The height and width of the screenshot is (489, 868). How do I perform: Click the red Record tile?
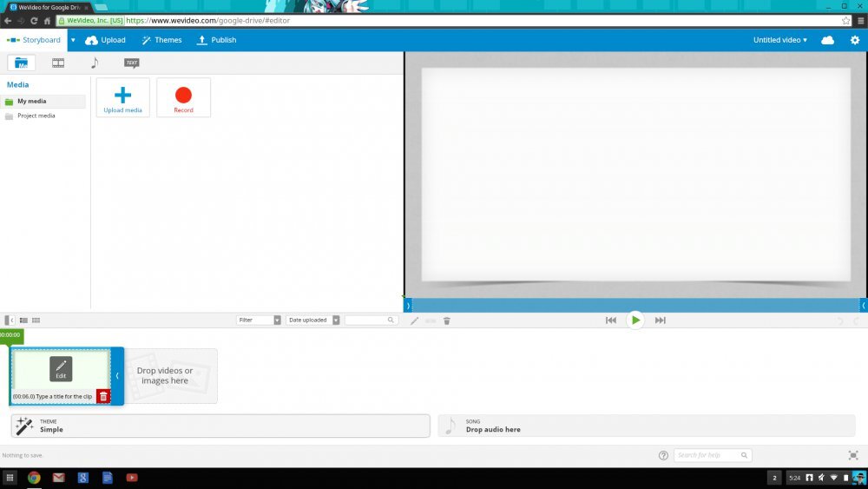[184, 97]
